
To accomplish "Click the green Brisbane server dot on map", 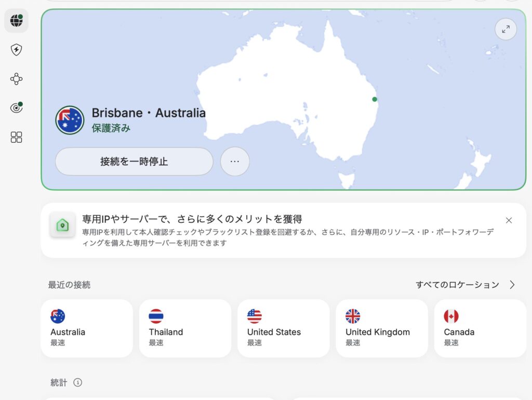I will pyautogui.click(x=375, y=99).
